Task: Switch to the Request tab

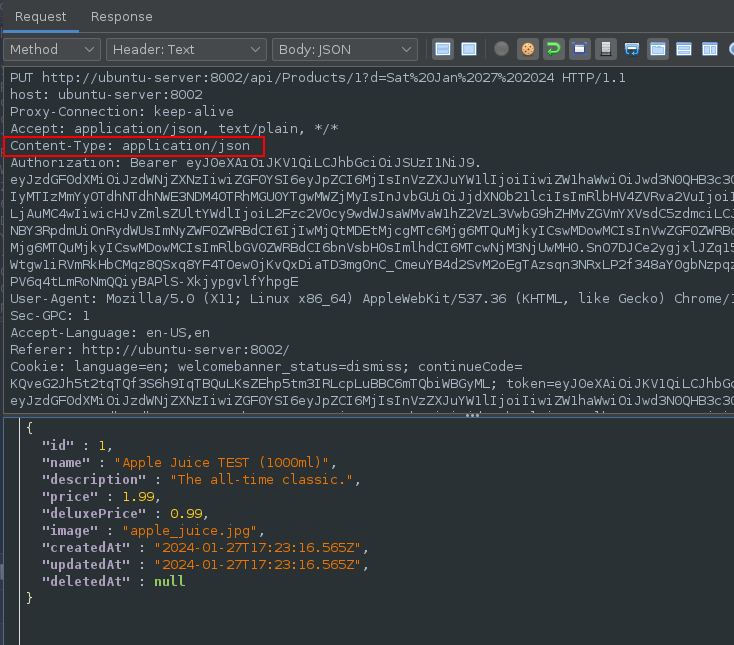Action: click(x=40, y=16)
